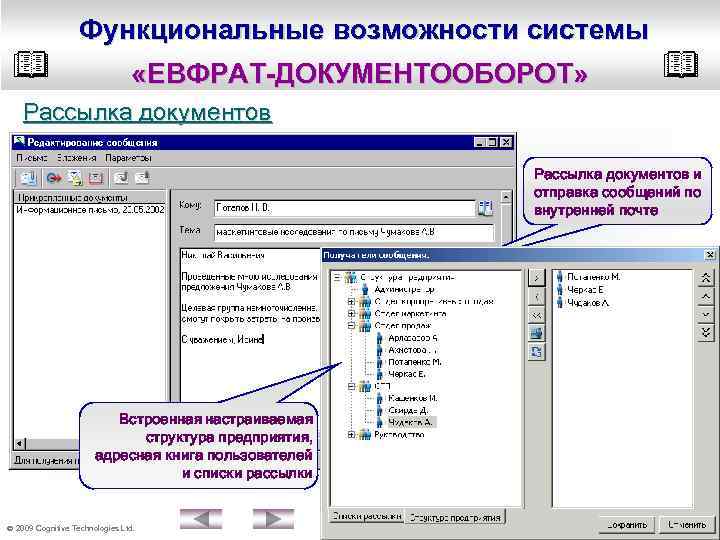This screenshot has width=720, height=540.
Task: Go to previous slide with left arrow
Action: point(201,519)
